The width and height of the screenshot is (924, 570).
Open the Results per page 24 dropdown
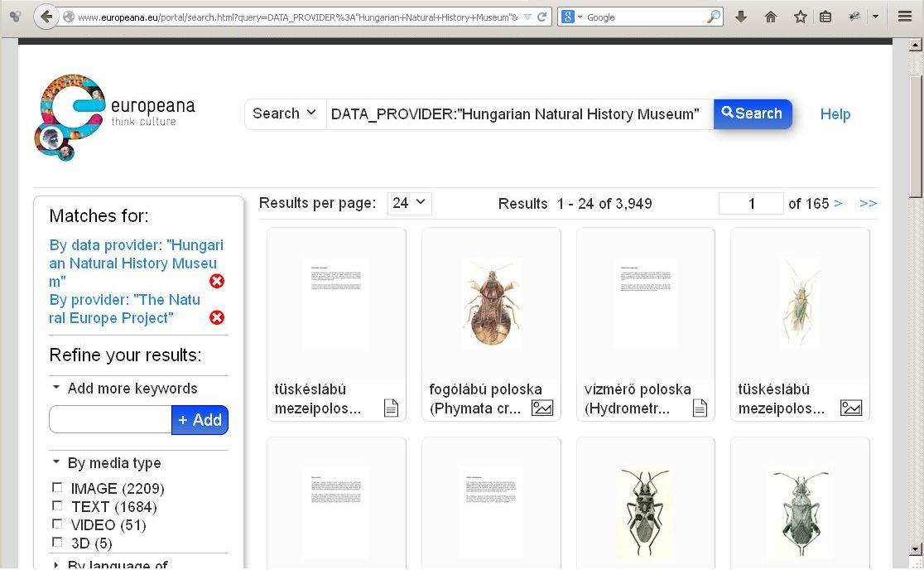coord(410,203)
